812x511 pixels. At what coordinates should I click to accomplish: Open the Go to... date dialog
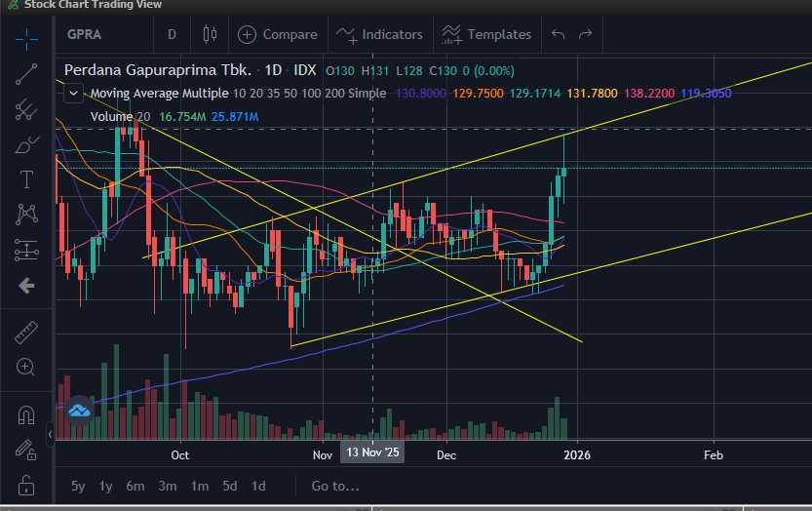[335, 486]
